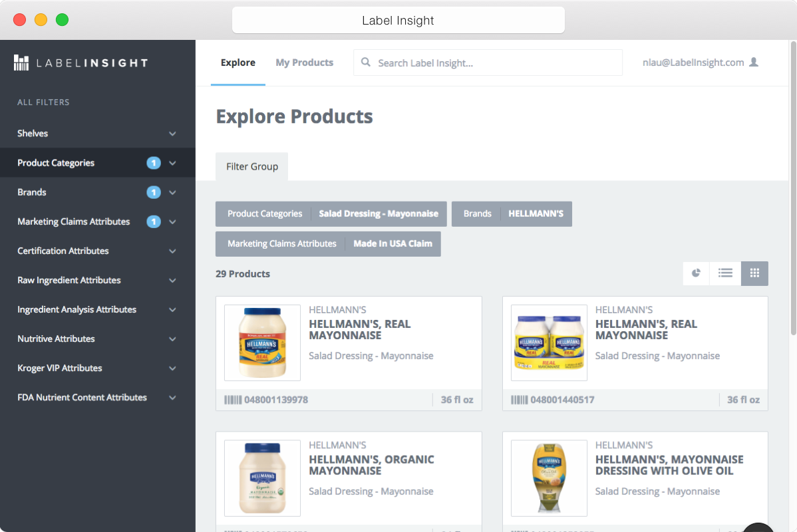This screenshot has width=797, height=532.
Task: Open the My Products tab
Action: coord(305,63)
